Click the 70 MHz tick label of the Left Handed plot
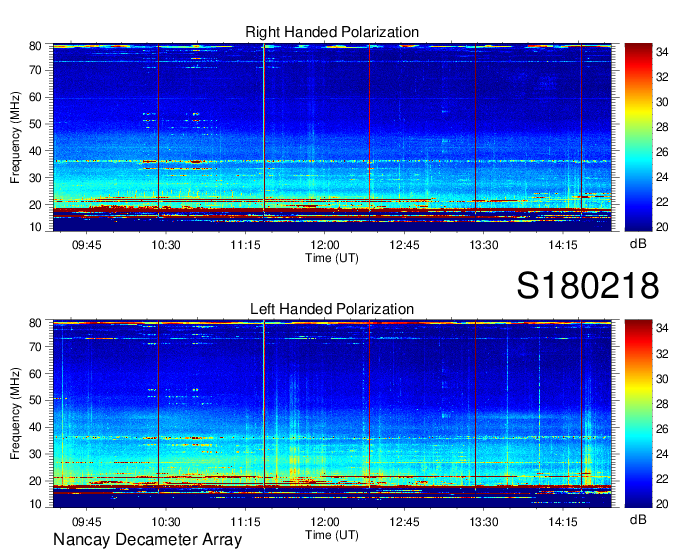 tap(35, 346)
